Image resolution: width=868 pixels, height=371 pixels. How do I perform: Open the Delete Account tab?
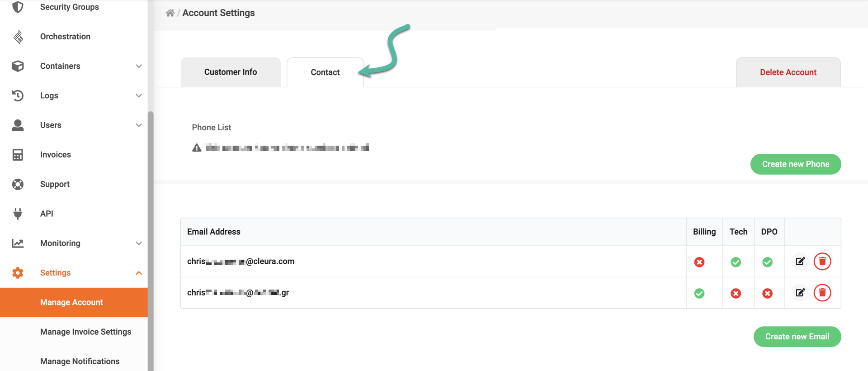pyautogui.click(x=788, y=72)
